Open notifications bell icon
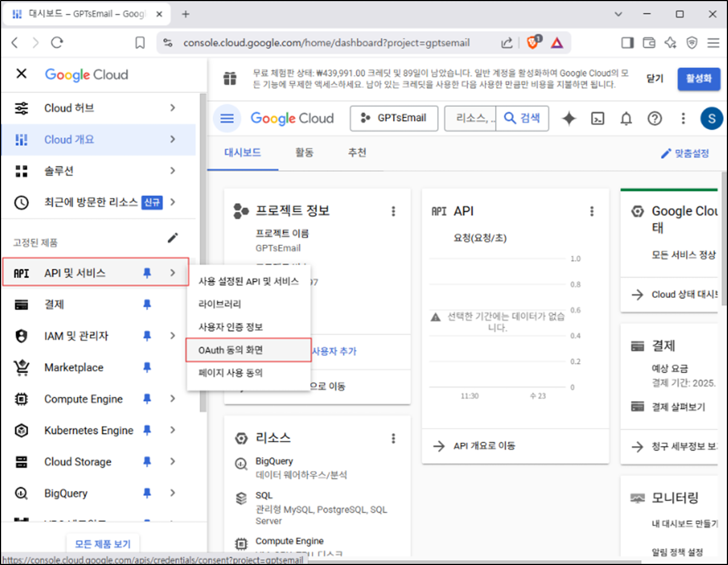728x565 pixels. click(x=626, y=118)
